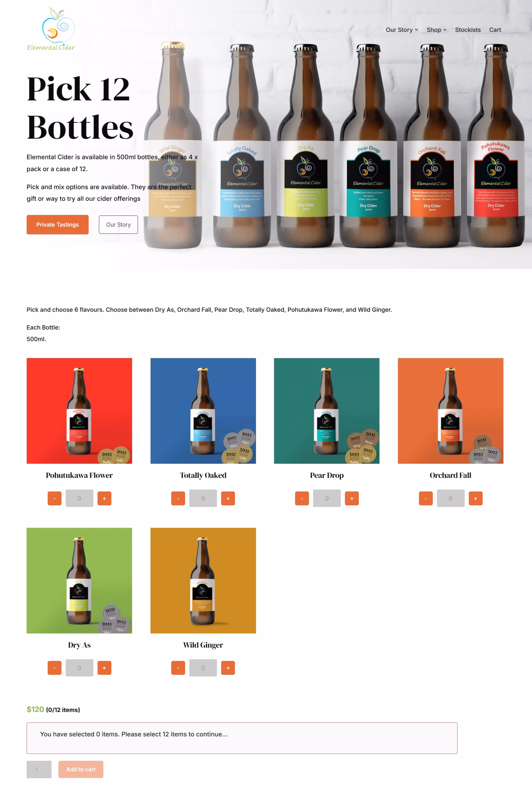This screenshot has height=801, width=532.
Task: Click the Add to cart button
Action: (81, 769)
